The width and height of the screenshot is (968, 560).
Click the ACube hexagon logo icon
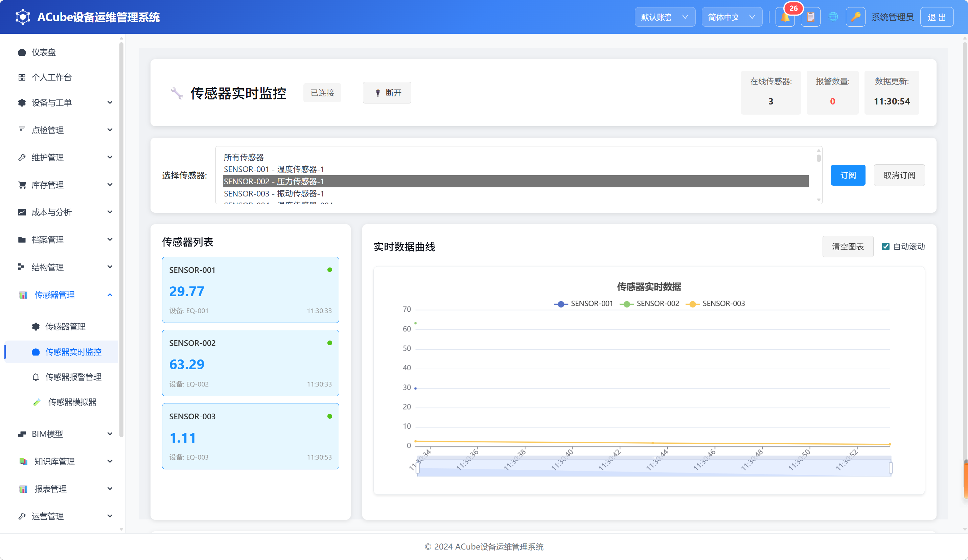[x=23, y=17]
